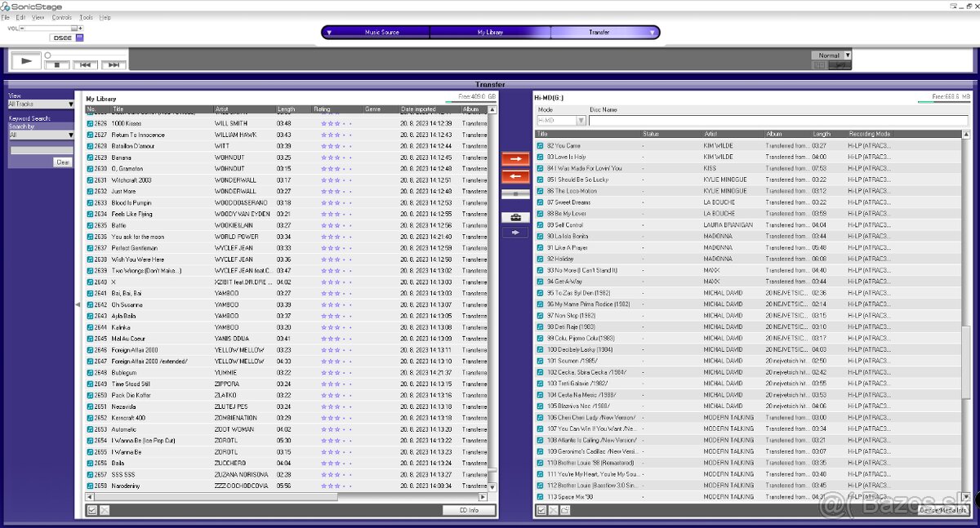Open the View dropdown showing All Tracks
Screen dimensions: 980x528
41,104
